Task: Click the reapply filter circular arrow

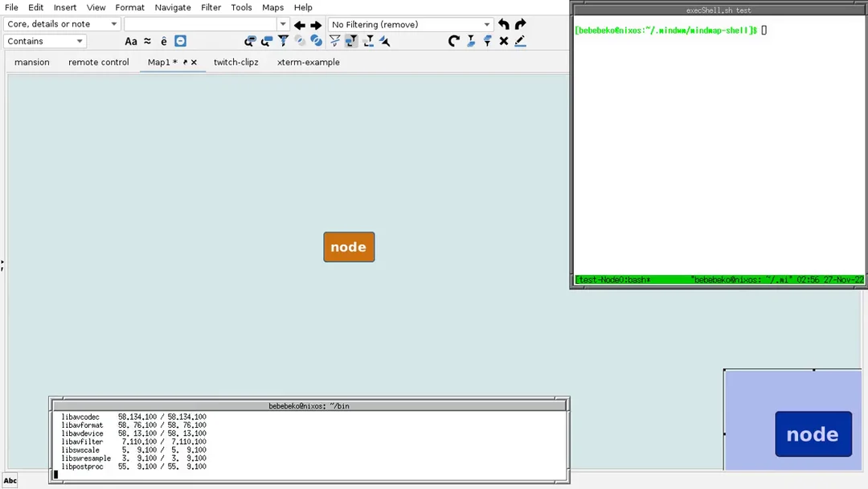Action: click(x=453, y=41)
